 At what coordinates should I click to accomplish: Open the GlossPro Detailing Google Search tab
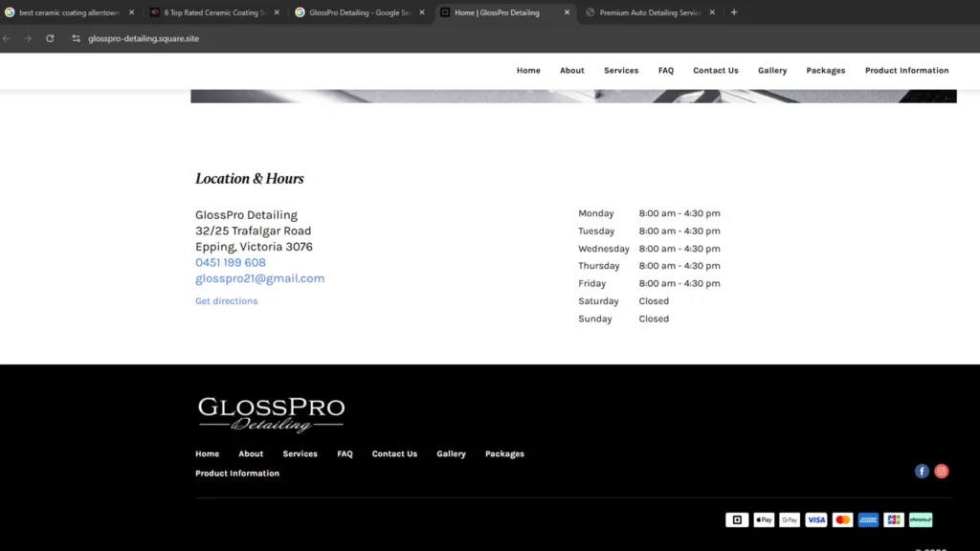[359, 12]
